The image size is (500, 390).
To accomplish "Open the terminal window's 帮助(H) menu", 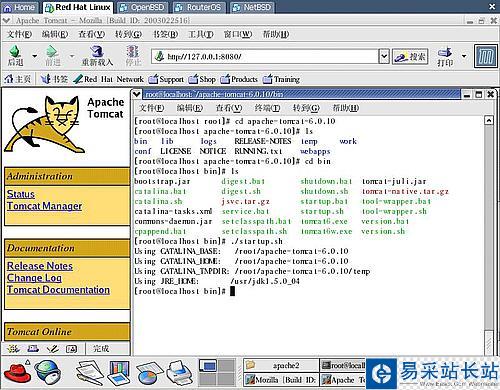I will [x=346, y=108].
